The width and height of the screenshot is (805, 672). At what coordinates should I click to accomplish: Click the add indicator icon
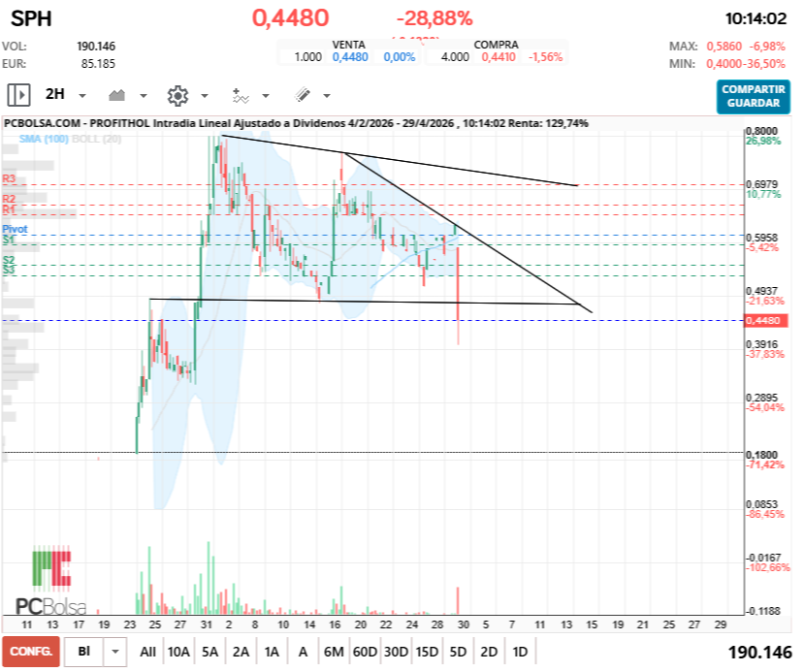(239, 94)
